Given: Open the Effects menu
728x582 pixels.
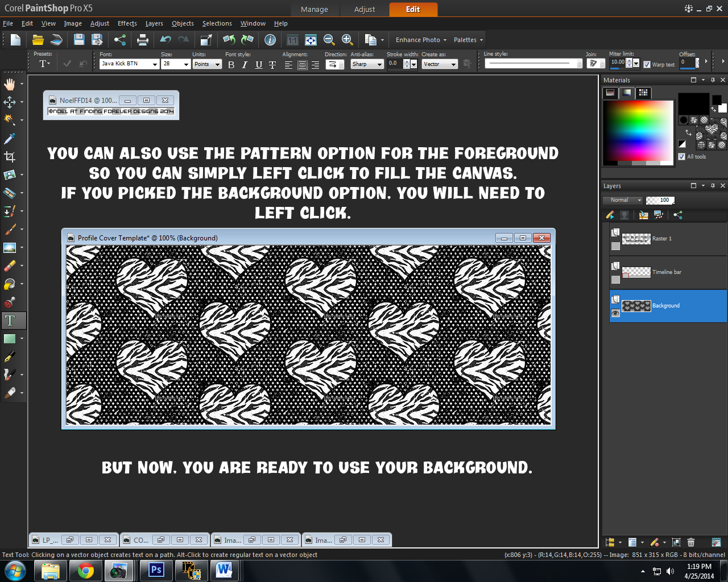Looking at the screenshot, I should coord(127,23).
